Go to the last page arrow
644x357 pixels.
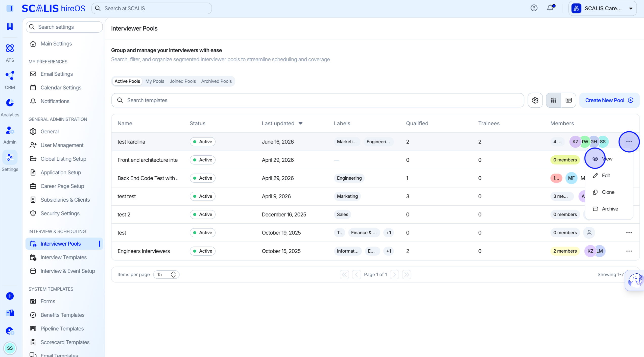coord(407,275)
